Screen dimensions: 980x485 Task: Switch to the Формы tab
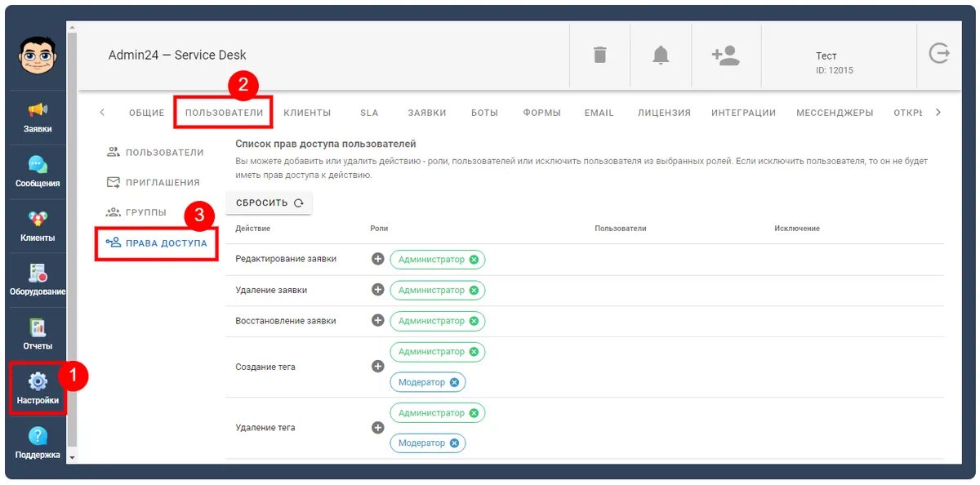[x=541, y=113]
